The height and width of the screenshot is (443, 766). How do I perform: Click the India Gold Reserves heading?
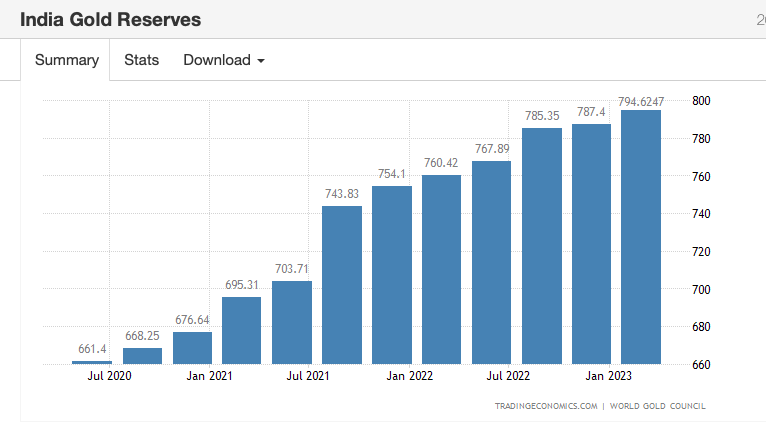click(x=110, y=20)
